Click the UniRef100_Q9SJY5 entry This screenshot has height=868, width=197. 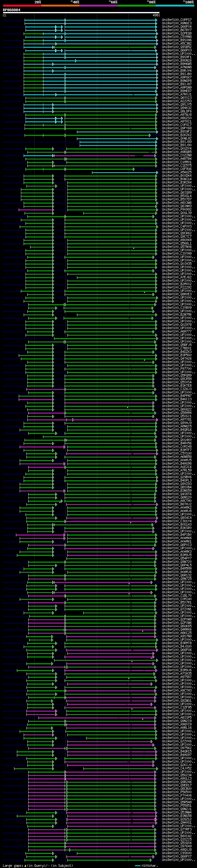click(177, 104)
